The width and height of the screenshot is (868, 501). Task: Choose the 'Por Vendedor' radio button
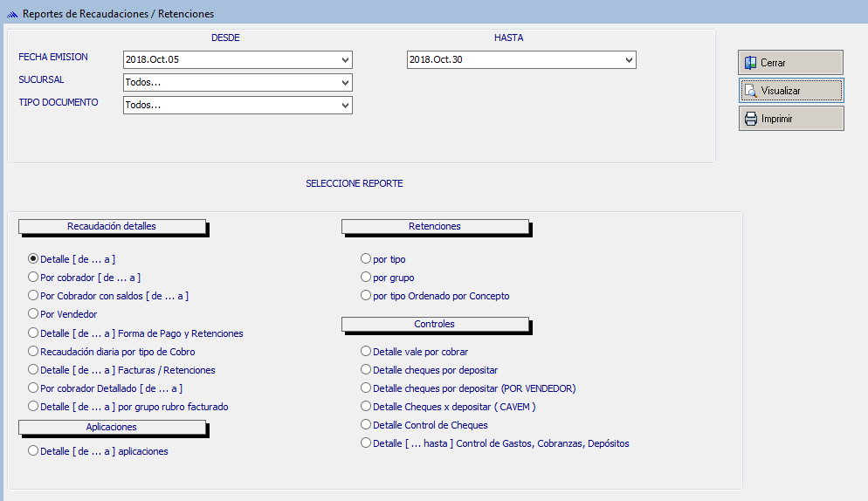34,314
